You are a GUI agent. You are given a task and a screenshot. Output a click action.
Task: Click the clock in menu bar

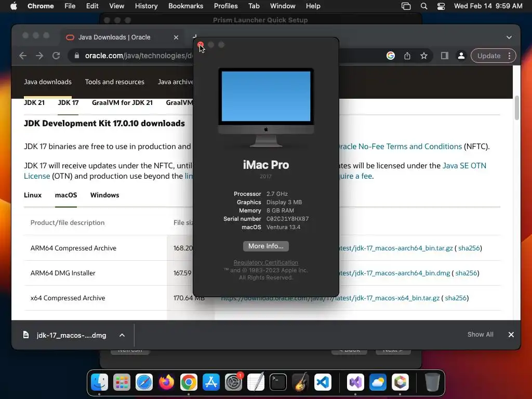pos(488,6)
